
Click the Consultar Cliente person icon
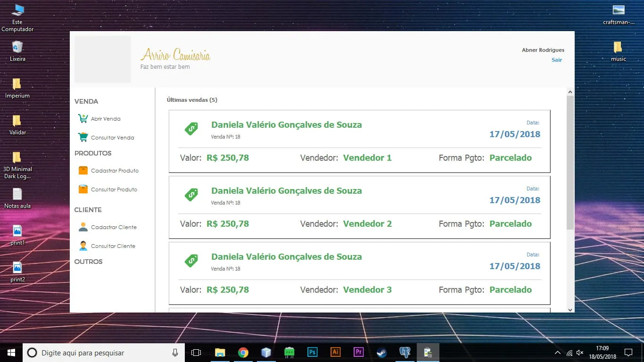(x=83, y=246)
